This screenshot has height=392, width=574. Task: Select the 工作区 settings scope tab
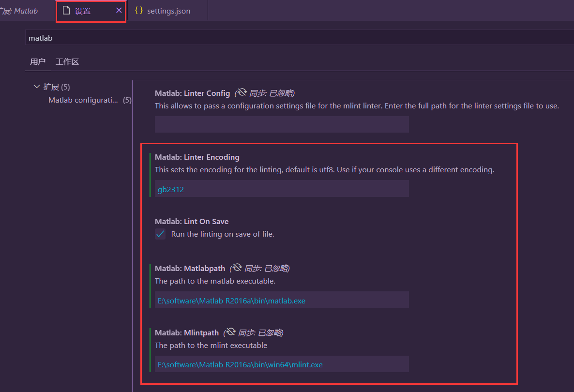(x=67, y=61)
